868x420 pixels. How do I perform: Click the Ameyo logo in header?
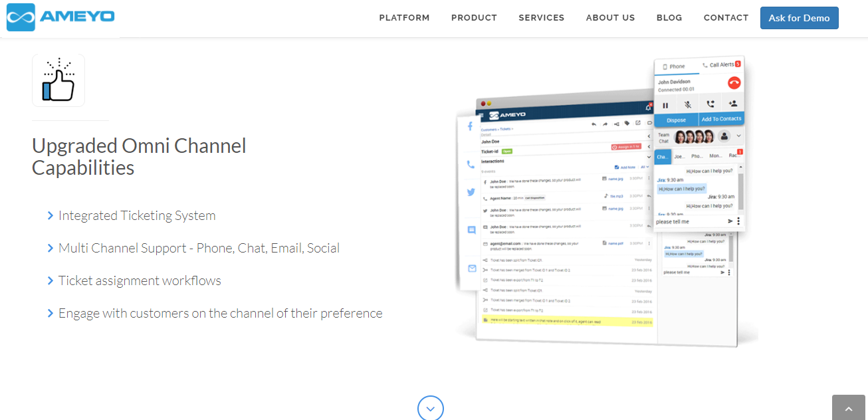60,17
